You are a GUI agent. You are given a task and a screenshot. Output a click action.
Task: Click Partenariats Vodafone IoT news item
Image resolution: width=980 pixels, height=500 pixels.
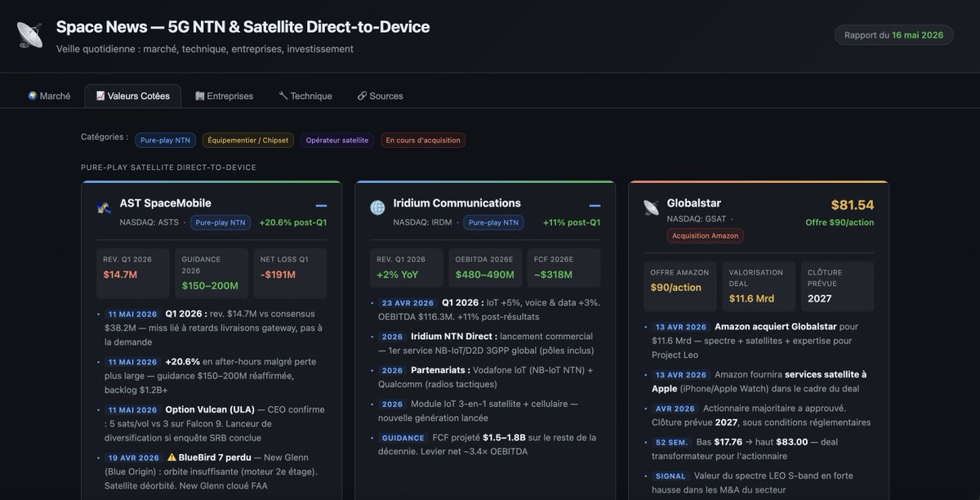tap(488, 377)
